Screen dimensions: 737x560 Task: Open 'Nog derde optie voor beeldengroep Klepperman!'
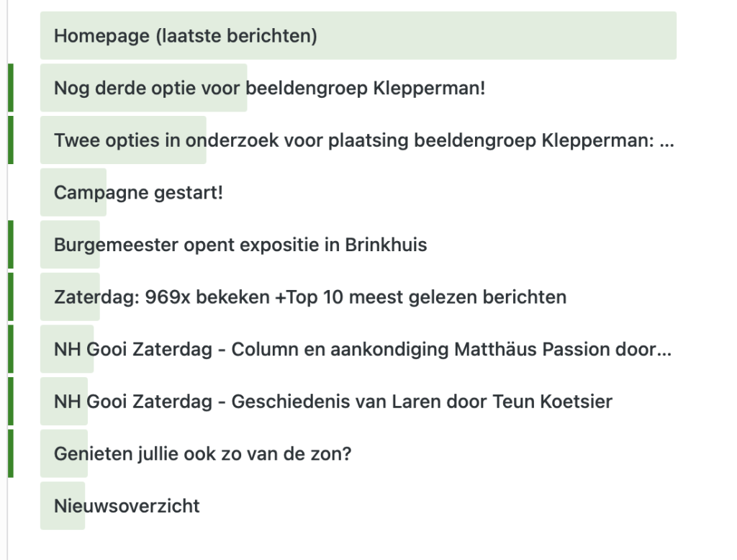click(x=269, y=89)
